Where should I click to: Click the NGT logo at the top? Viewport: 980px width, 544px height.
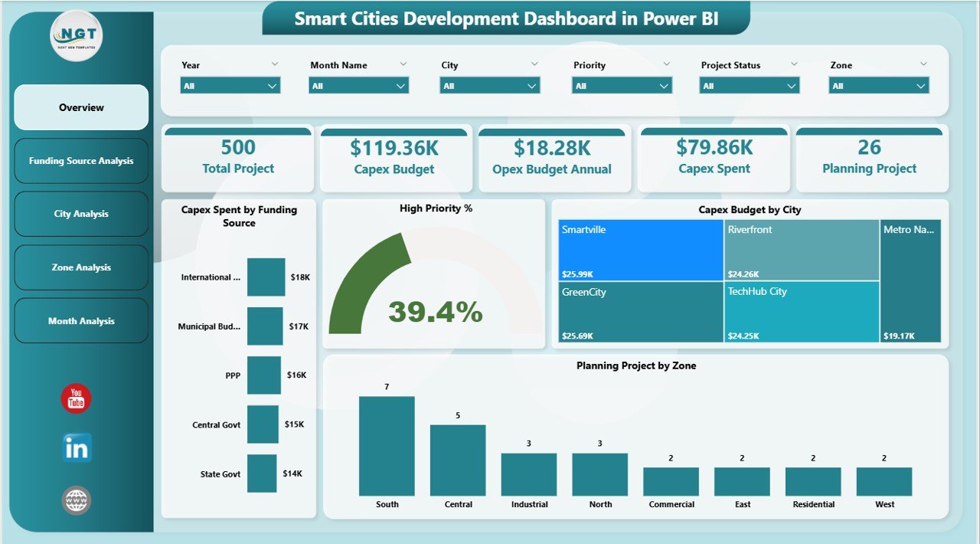point(76,35)
